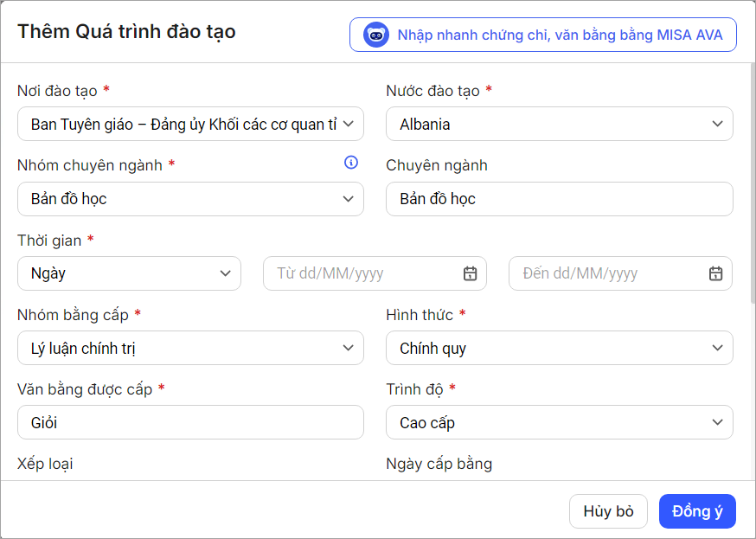756x539 pixels.
Task: Confirm with the Đồng ý button
Action: (697, 511)
